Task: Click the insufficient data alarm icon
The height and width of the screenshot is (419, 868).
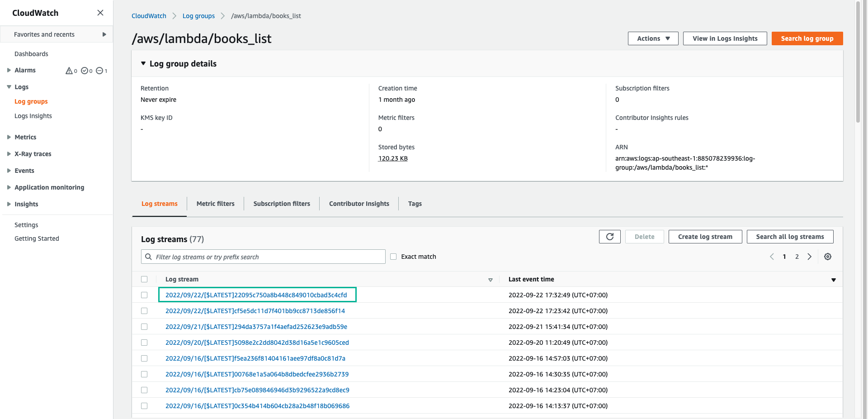Action: [x=99, y=71]
